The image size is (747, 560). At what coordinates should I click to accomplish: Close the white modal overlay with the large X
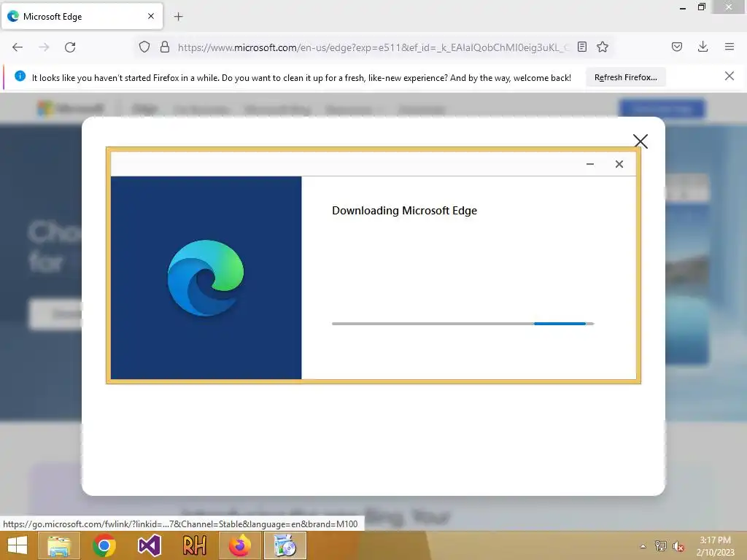click(640, 141)
